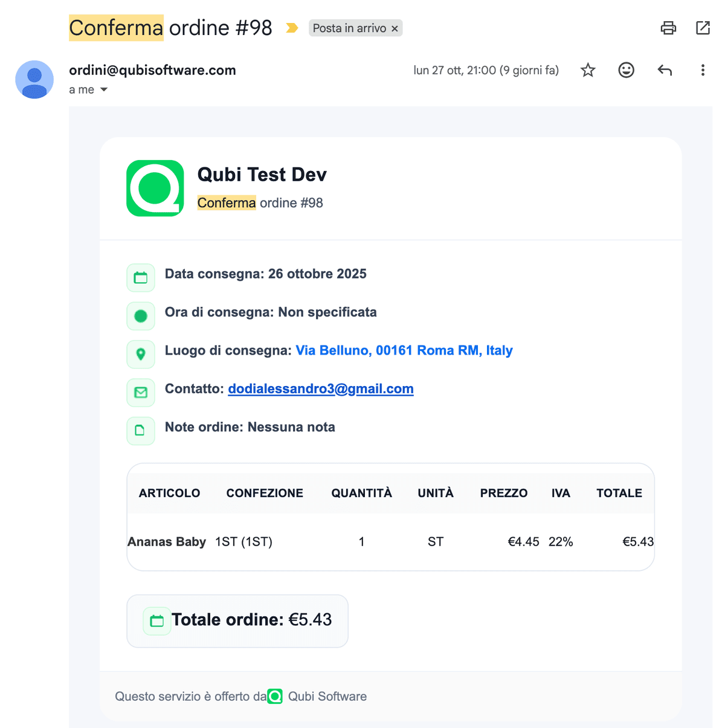Click the location pin icon
This screenshot has width=725, height=728.
pyautogui.click(x=141, y=354)
